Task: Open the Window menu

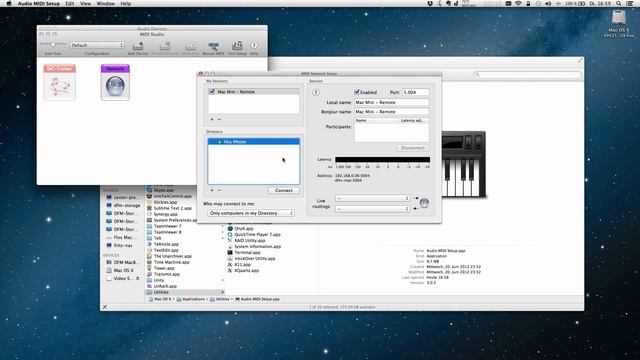Action: (x=105, y=3)
